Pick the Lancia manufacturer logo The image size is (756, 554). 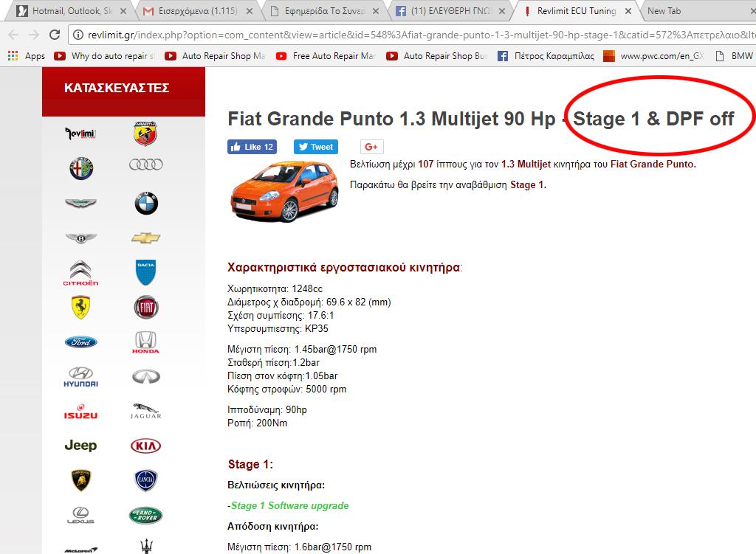(x=145, y=480)
